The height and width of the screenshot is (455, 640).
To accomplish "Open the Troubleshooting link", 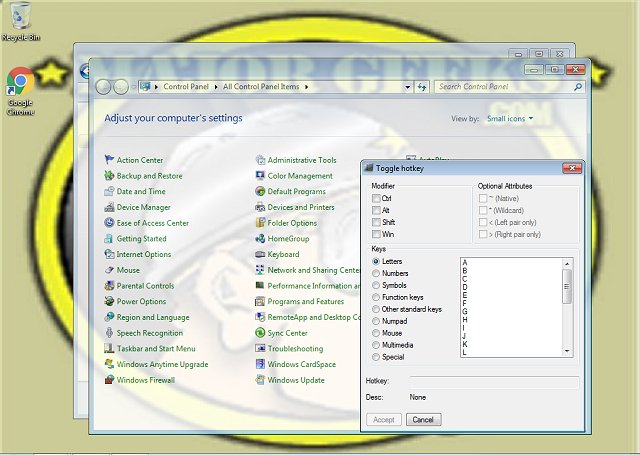I will point(295,348).
